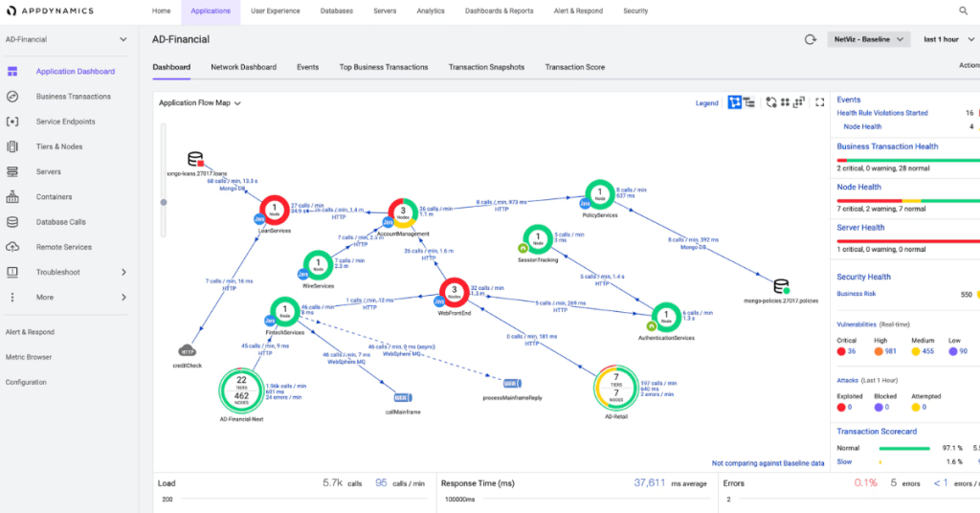Switch to Transaction Snapshots tab
Screen dimensions: 980x513
(486, 67)
